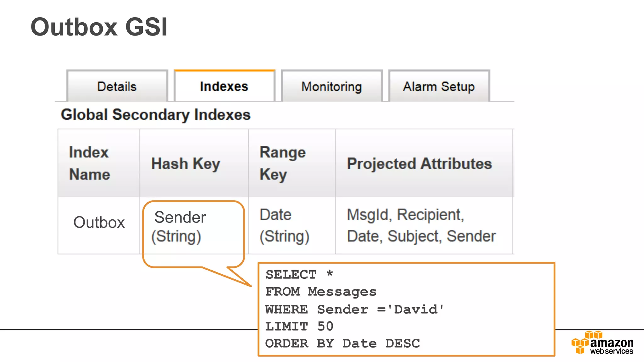644x362 pixels.
Task: Go to the Alarm Setup tab
Action: 439,86
